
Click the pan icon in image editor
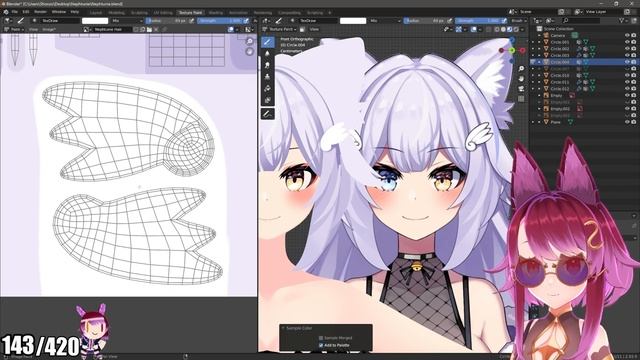[249, 51]
